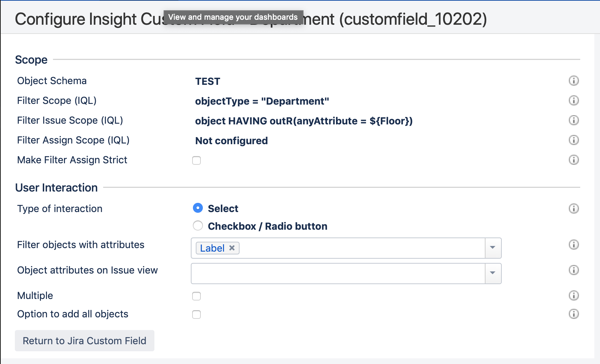This screenshot has height=364, width=600.
Task: Open info for Option to add all objects
Action: tap(574, 314)
